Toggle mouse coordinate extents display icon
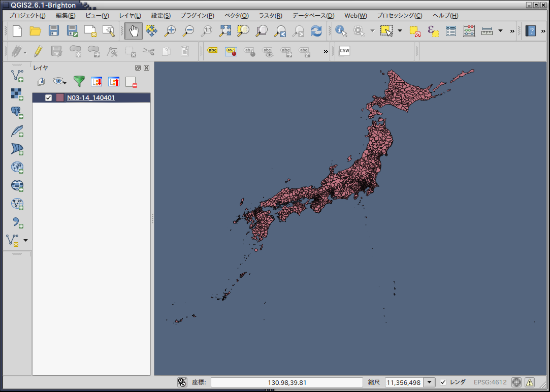Image resolution: width=550 pixels, height=392 pixels. click(182, 382)
